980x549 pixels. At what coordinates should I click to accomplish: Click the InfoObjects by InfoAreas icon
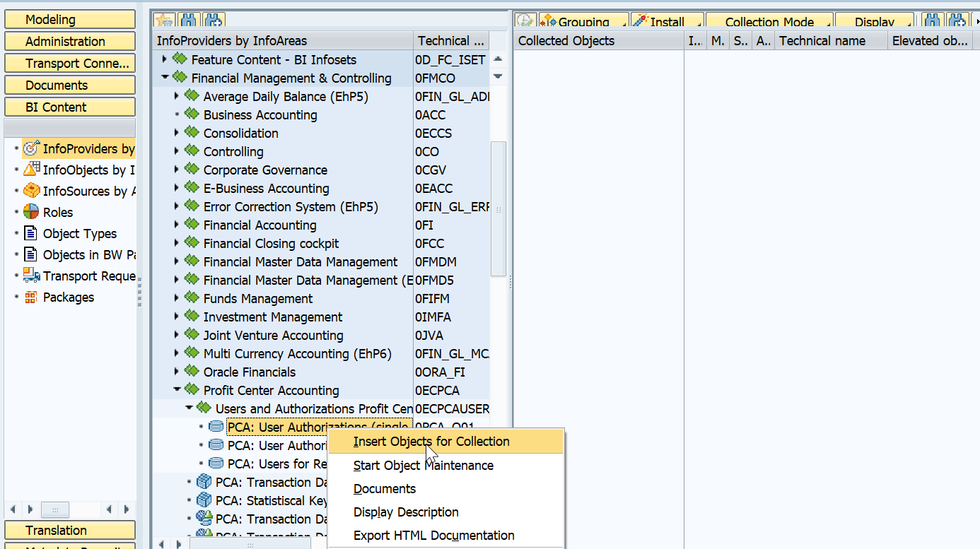(31, 170)
